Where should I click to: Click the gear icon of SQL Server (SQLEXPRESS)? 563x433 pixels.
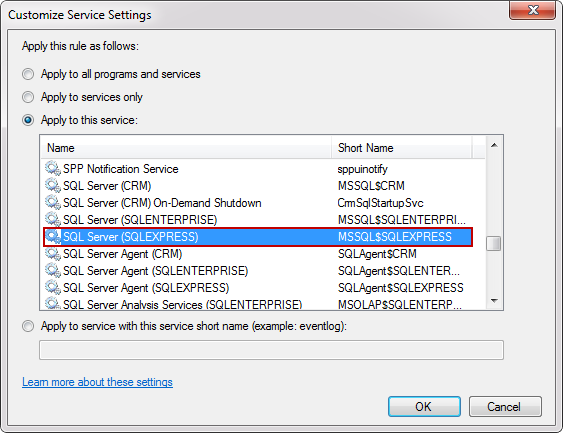pyautogui.click(x=53, y=236)
